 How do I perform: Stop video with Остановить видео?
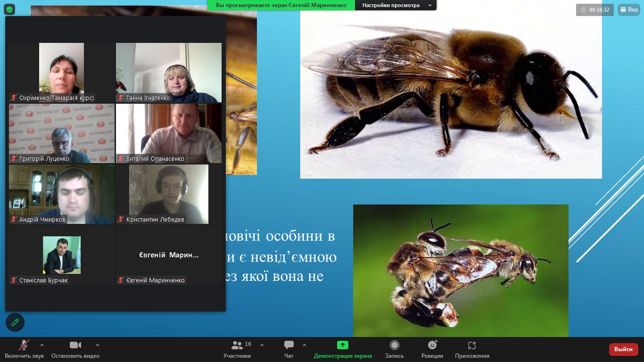[75, 349]
